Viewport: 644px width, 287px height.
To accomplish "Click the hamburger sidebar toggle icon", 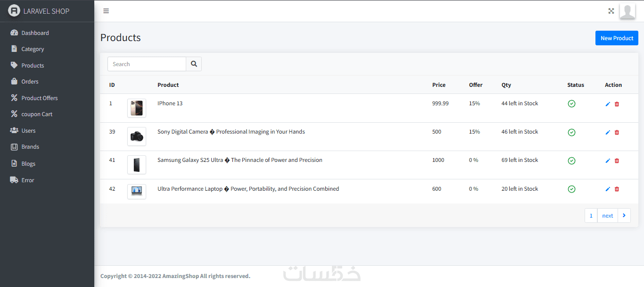I will pyautogui.click(x=106, y=11).
